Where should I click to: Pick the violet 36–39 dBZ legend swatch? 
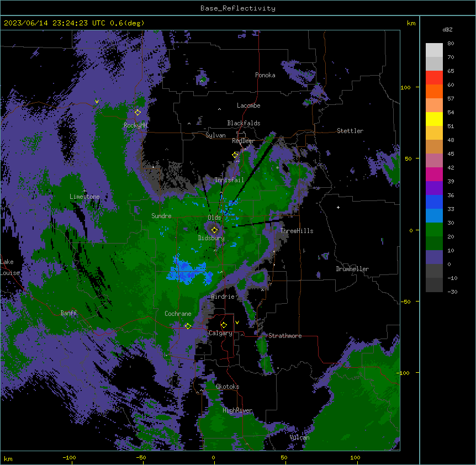click(x=434, y=188)
